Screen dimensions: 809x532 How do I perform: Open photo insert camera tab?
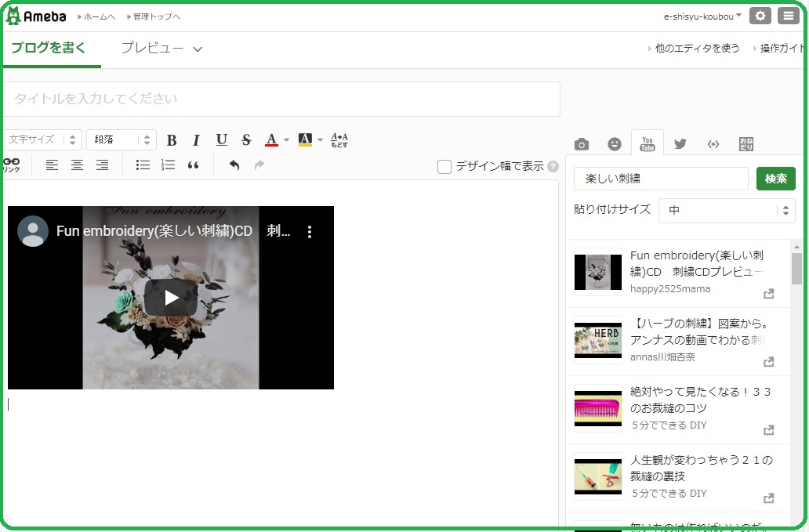click(x=582, y=144)
